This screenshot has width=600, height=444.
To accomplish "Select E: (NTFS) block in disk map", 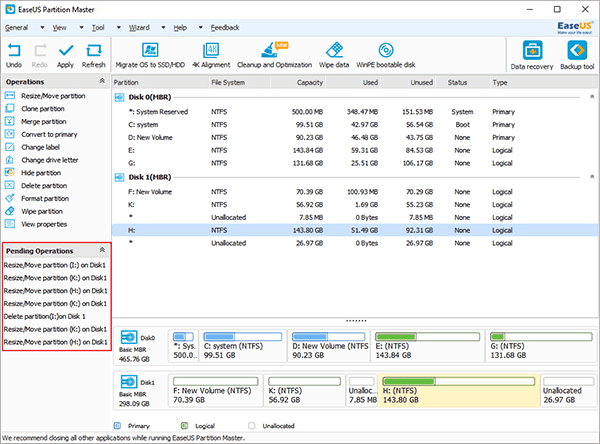I will click(x=428, y=346).
